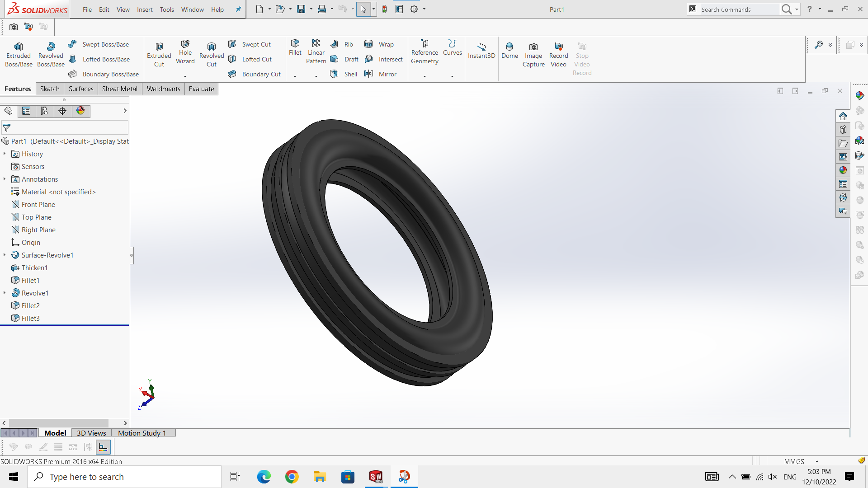Select the Extruded Boss/Base tool

(x=19, y=55)
